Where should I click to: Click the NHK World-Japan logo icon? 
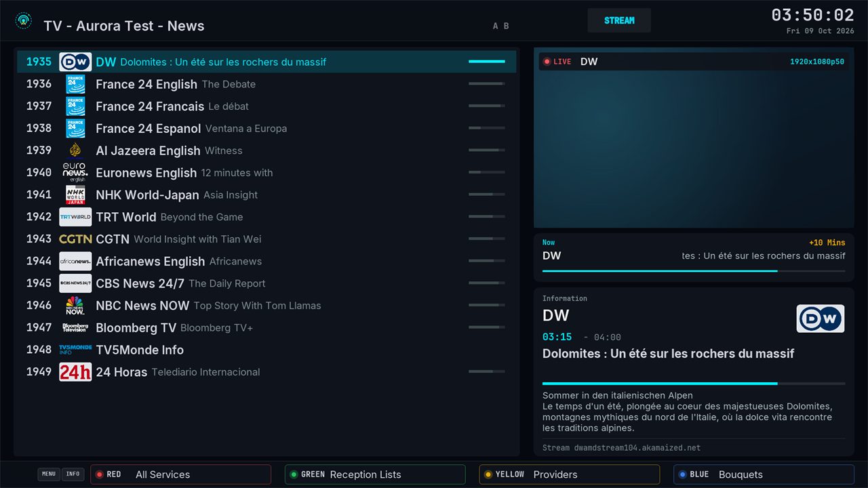[x=75, y=195]
